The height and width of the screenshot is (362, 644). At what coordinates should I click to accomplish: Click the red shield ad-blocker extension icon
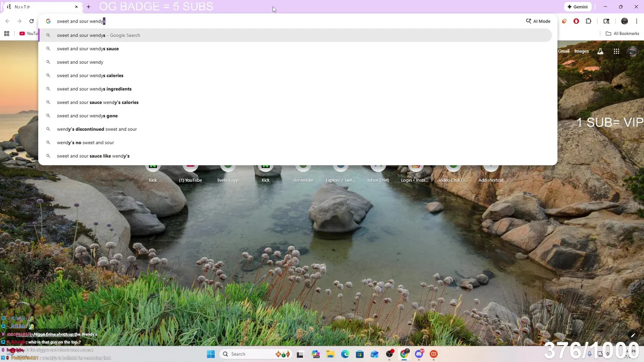point(576,21)
